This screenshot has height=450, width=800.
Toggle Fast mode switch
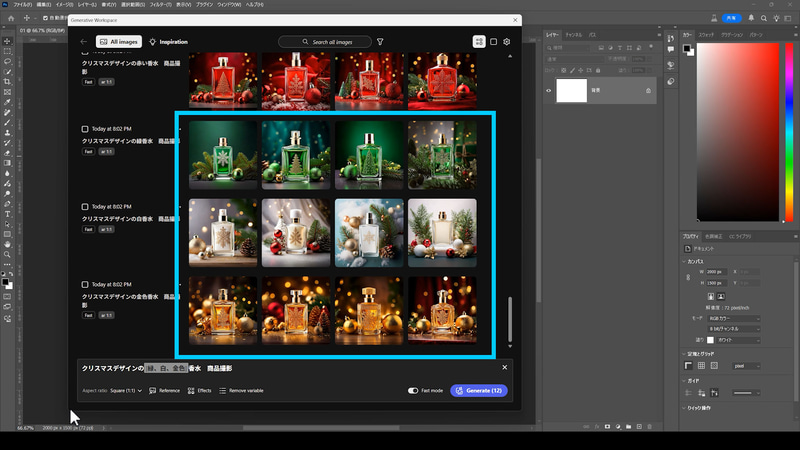pos(413,390)
